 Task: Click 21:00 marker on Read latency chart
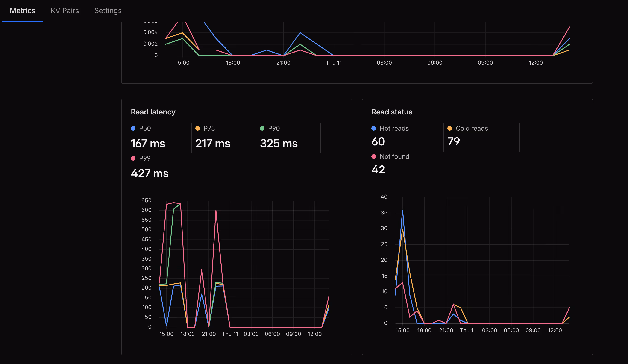[208, 334]
